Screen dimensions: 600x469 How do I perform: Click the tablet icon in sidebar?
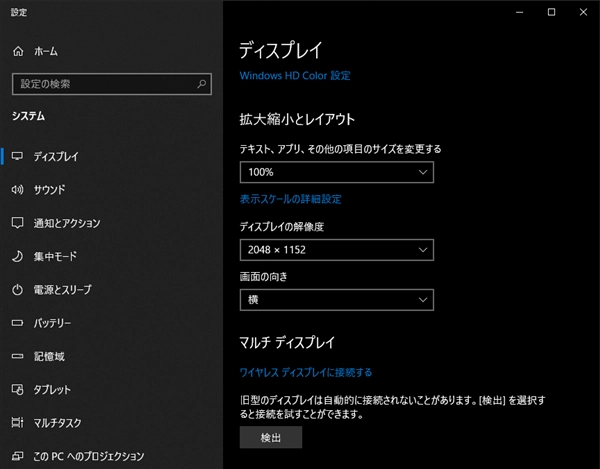pyautogui.click(x=17, y=389)
